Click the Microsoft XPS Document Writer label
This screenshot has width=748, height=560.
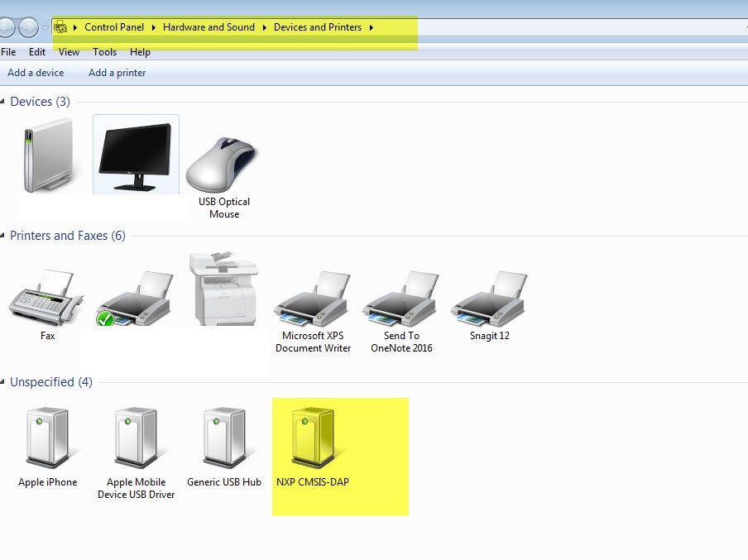(313, 342)
